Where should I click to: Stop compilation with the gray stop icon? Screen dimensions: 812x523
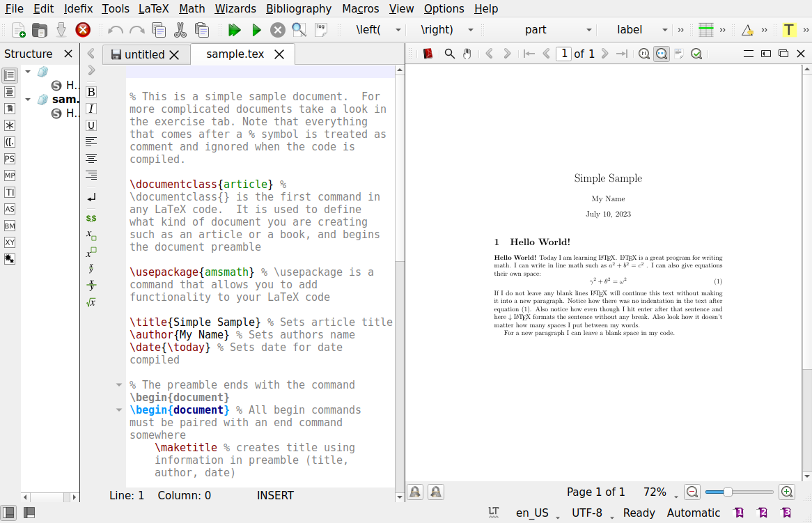coord(278,30)
